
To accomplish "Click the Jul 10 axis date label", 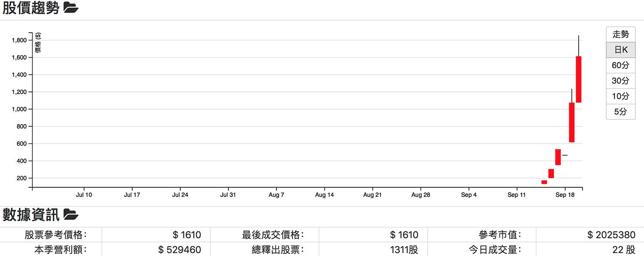I will click(84, 195).
